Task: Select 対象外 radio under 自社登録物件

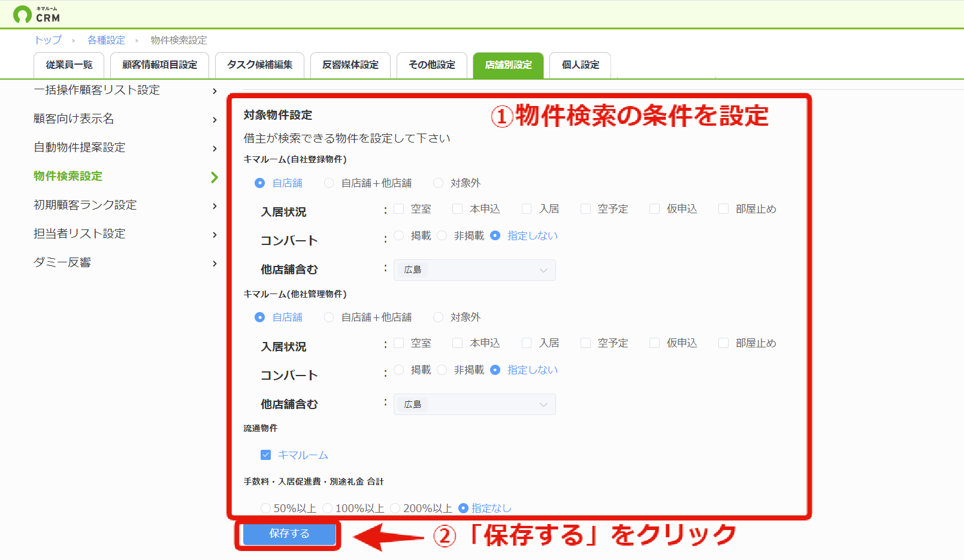Action: (x=438, y=183)
